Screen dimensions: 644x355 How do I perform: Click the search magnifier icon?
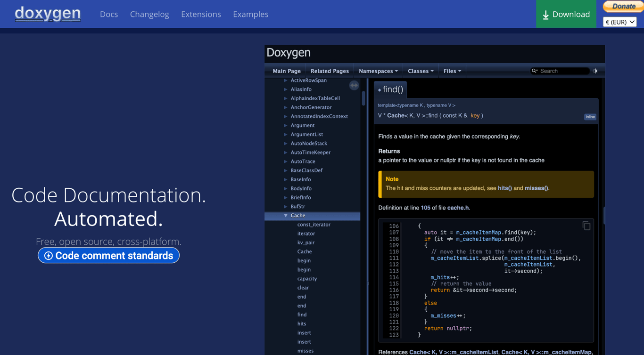(534, 71)
